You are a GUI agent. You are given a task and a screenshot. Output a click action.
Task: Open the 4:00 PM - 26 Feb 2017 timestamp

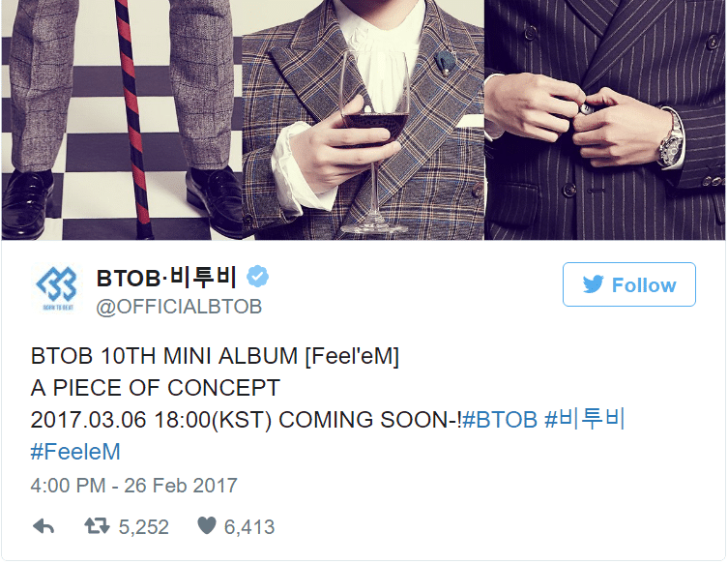pos(133,486)
